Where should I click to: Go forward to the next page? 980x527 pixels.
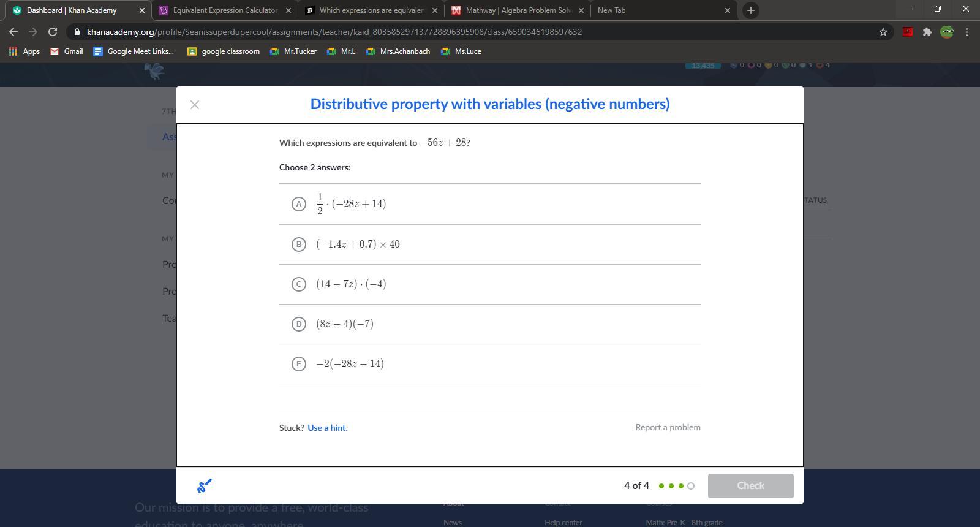pos(33,32)
